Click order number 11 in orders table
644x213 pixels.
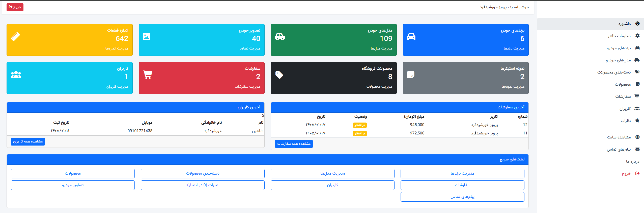click(525, 133)
